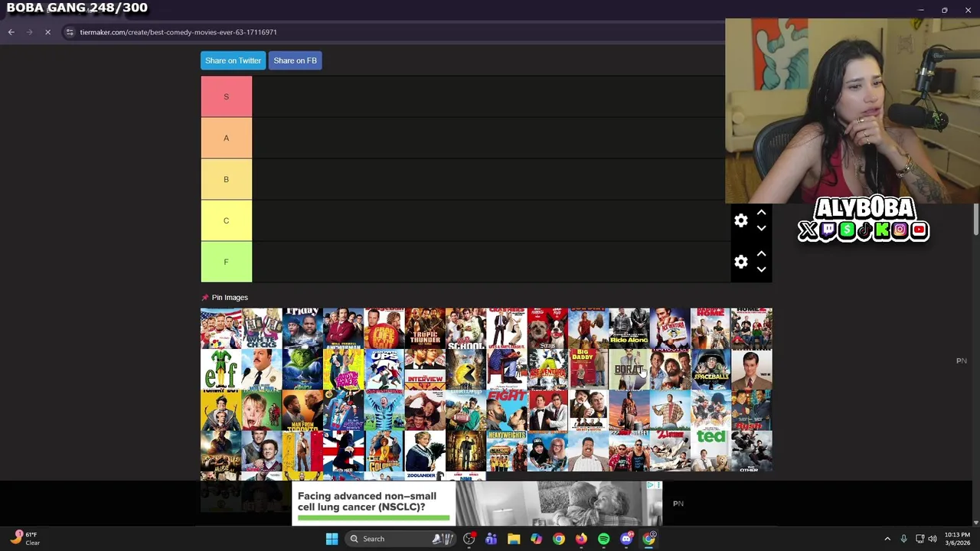Pick the Old School poster
The image size is (980, 551).
click(x=465, y=328)
